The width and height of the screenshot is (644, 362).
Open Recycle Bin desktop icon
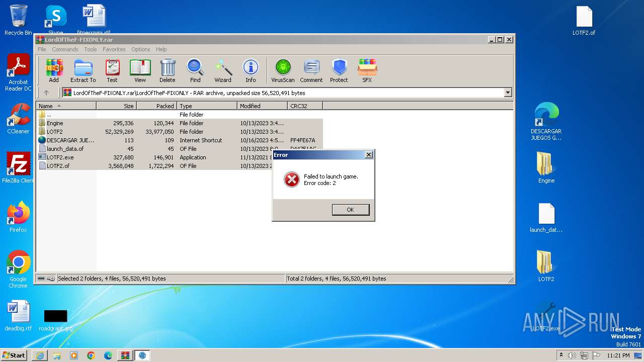coord(18,20)
